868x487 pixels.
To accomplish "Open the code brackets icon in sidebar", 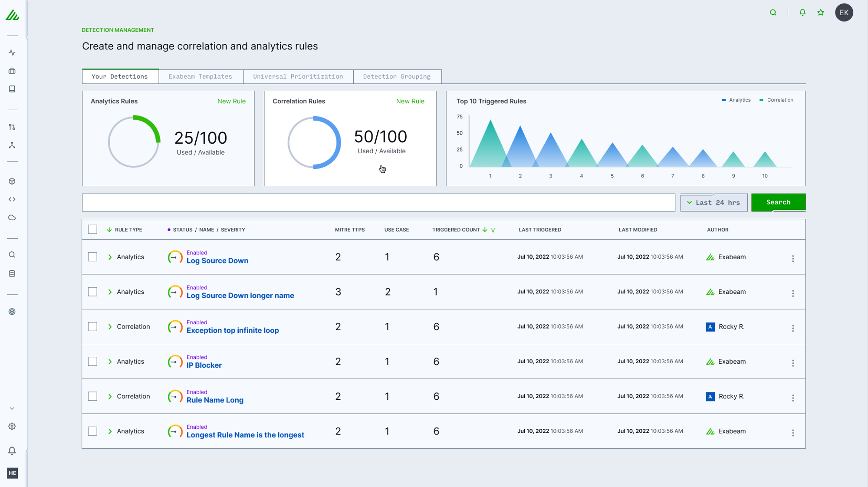I will [x=12, y=199].
